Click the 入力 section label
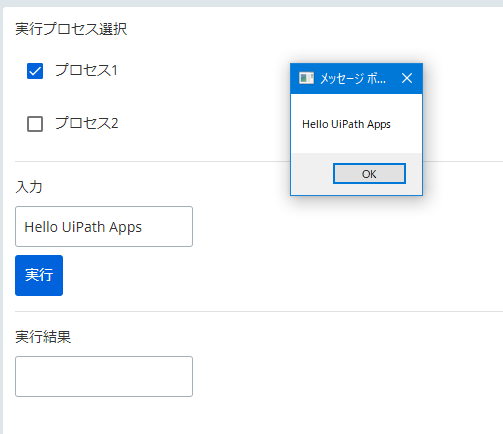The image size is (503, 434). pos(29,187)
